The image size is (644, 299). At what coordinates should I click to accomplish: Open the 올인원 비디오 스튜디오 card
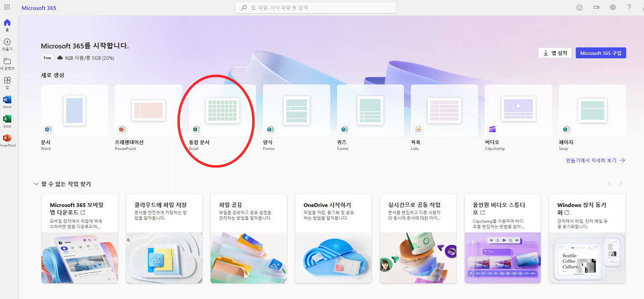503,239
